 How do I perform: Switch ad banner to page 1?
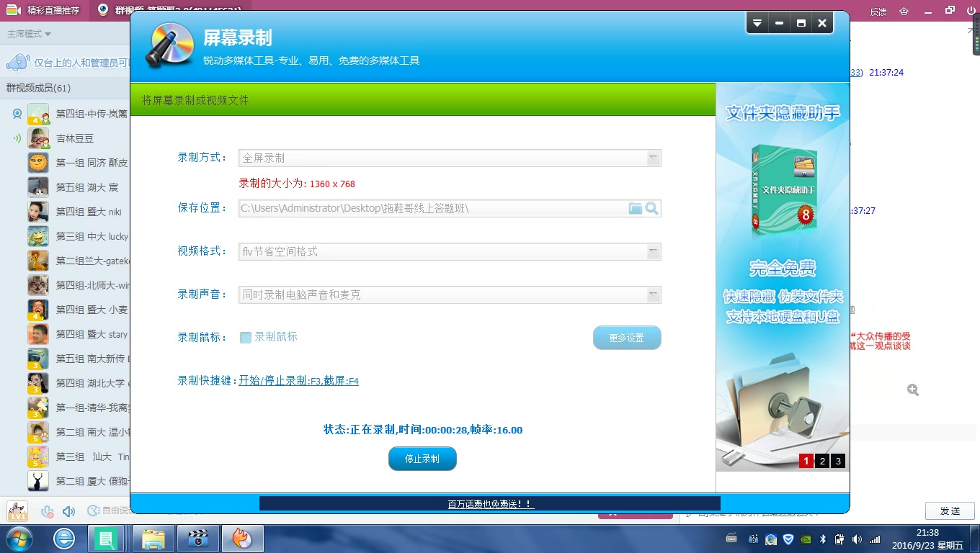(x=806, y=461)
